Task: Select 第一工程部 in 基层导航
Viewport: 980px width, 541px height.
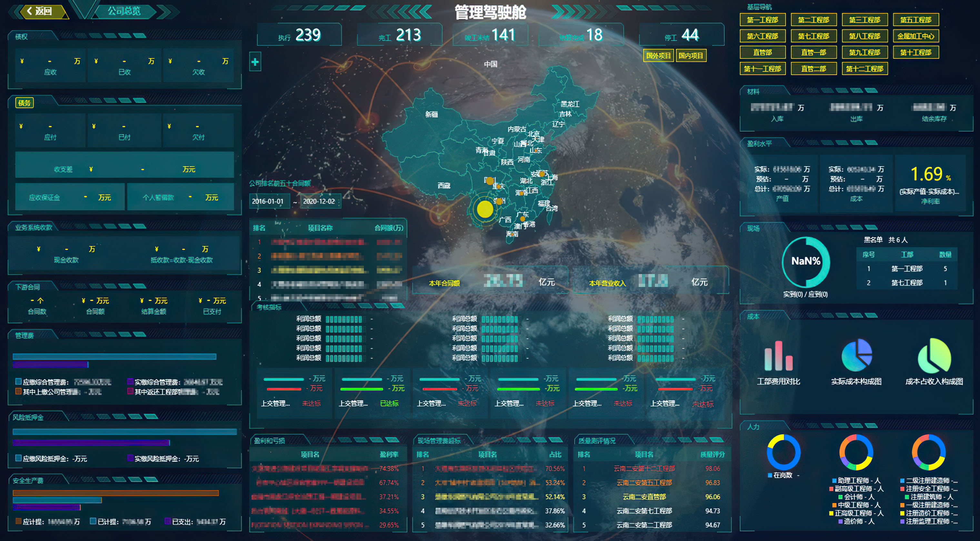Action: [762, 20]
